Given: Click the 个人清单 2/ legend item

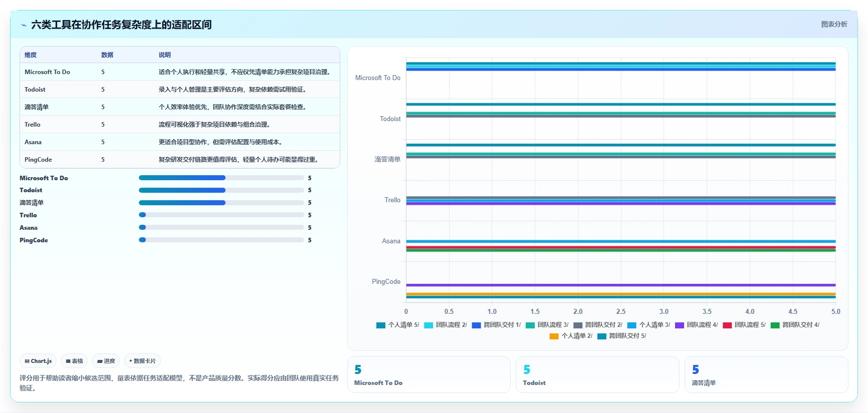Looking at the screenshot, I should point(571,336).
